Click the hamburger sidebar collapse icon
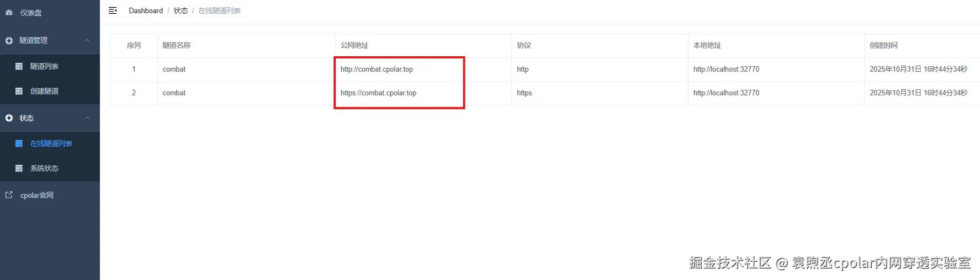The image size is (980, 280). tap(113, 10)
